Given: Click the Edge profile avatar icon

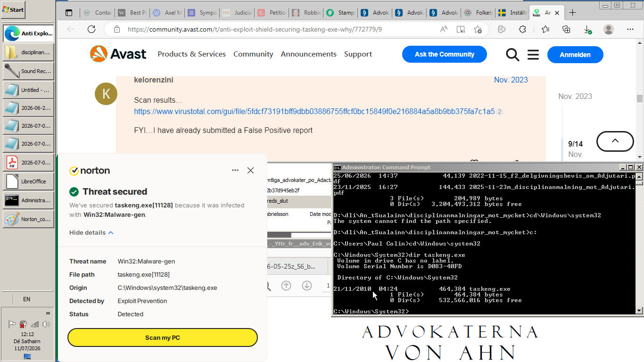Looking at the screenshot, I should point(609,29).
